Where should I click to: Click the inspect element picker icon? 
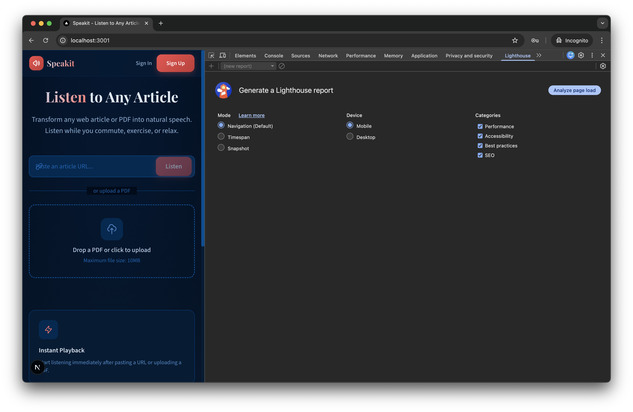click(212, 56)
